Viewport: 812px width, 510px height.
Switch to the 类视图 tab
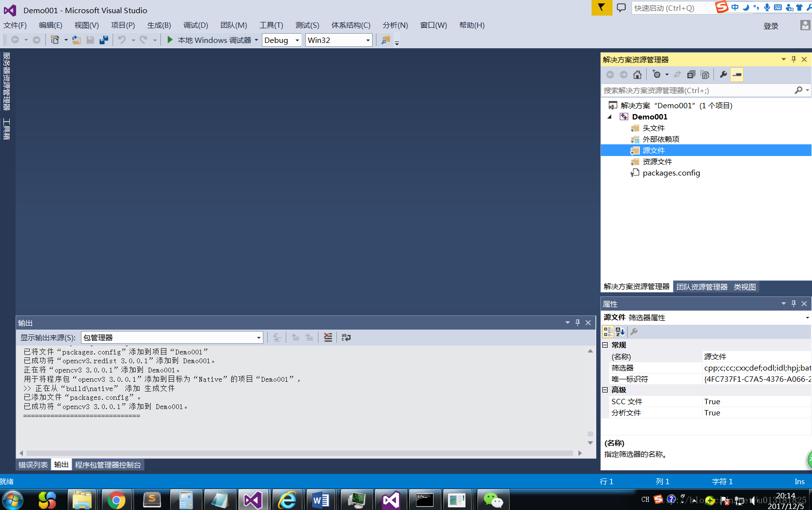tap(745, 287)
